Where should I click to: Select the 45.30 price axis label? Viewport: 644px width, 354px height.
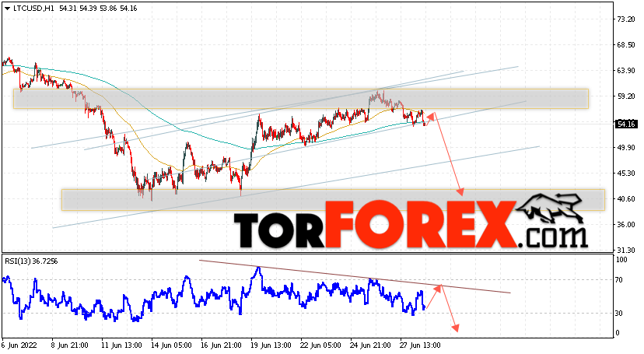tap(625, 173)
